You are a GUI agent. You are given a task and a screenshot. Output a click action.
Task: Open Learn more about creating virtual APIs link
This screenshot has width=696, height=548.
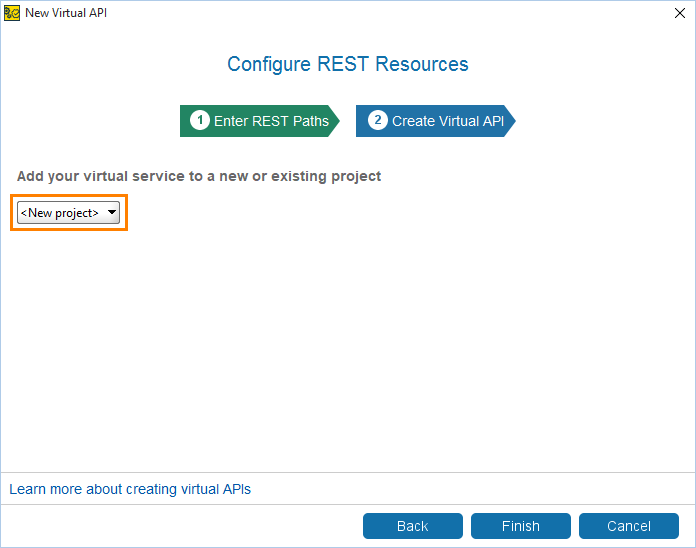(130, 489)
